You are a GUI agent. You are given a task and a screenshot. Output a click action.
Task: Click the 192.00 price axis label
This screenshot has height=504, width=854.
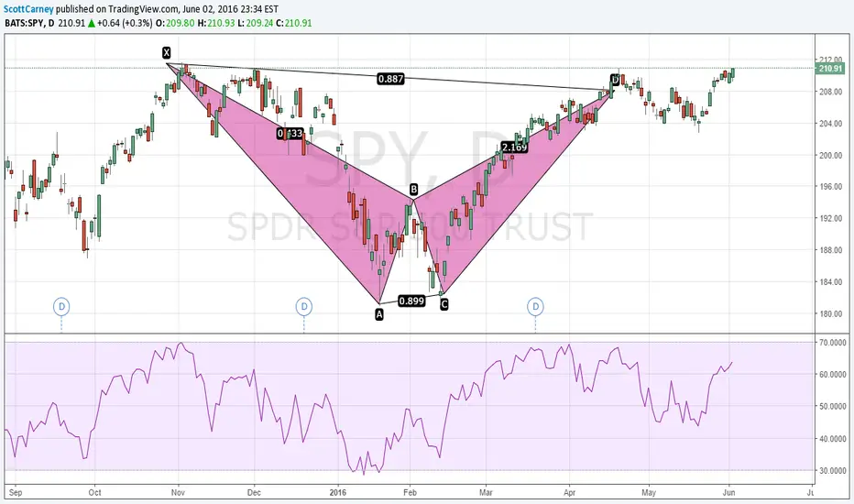click(831, 218)
